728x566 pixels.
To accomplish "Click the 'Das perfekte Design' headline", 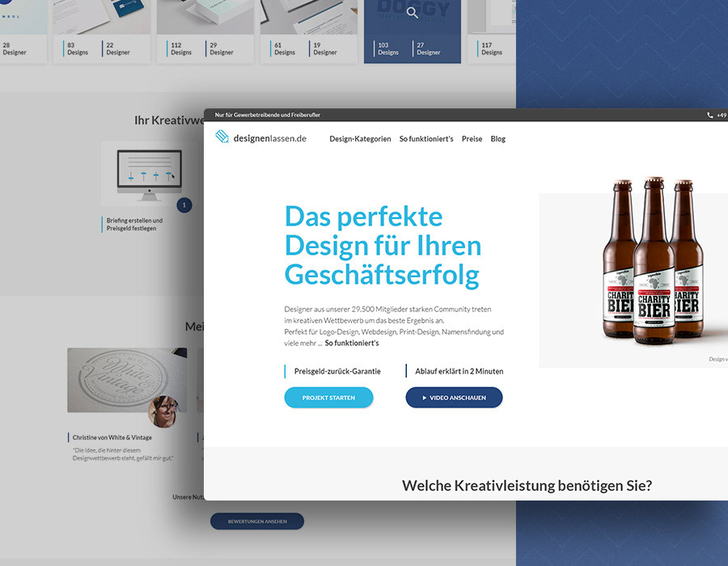I will [x=383, y=246].
